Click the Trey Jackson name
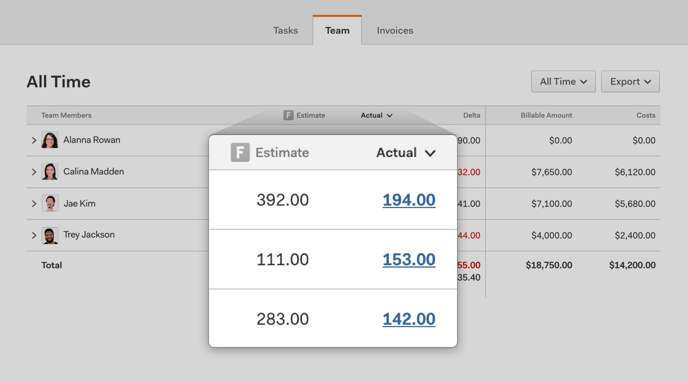The width and height of the screenshot is (688, 382). [89, 235]
